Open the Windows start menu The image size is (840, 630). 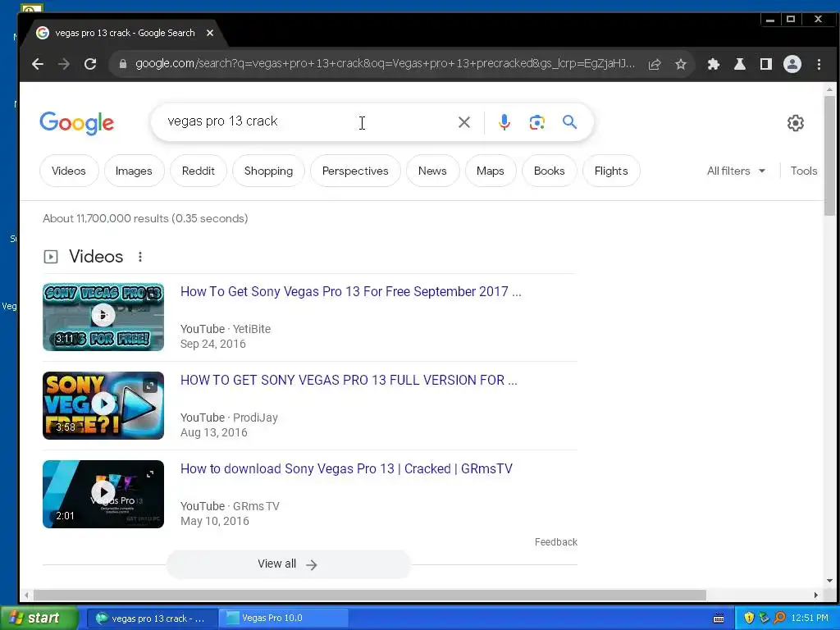point(39,618)
